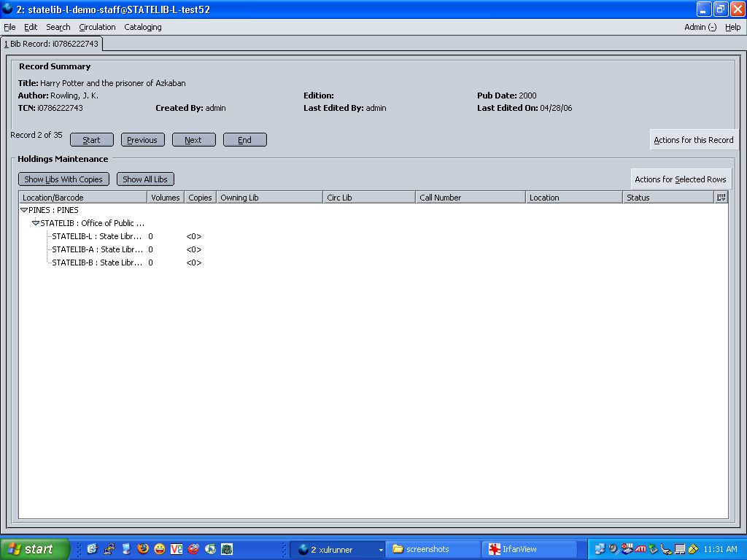Collapse the PINES : PINES tree node
747x560 pixels.
point(24,210)
